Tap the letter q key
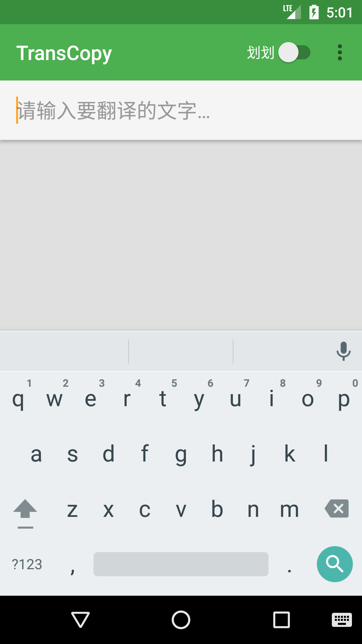 (18, 399)
